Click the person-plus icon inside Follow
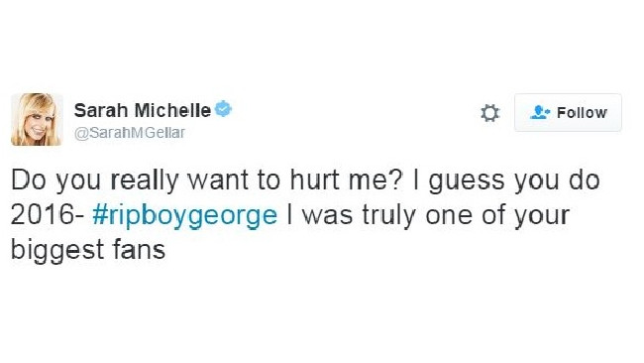 click(540, 112)
